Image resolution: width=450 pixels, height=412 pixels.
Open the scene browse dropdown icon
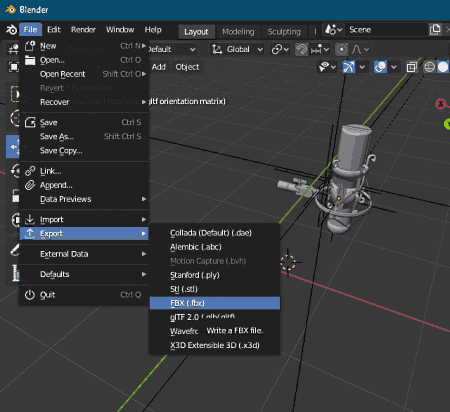point(333,30)
